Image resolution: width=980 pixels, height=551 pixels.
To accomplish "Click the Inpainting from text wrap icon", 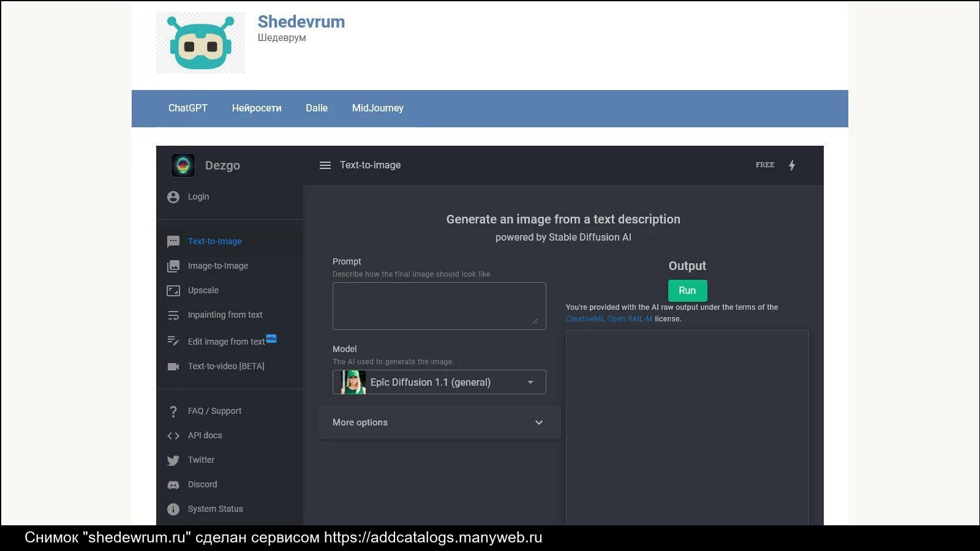I will point(173,315).
